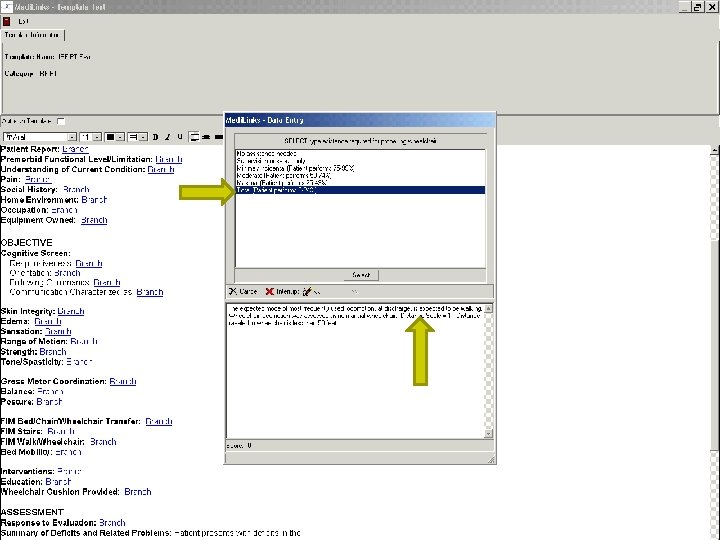Open the Template Information tab
720x540 pixels.
point(32,35)
